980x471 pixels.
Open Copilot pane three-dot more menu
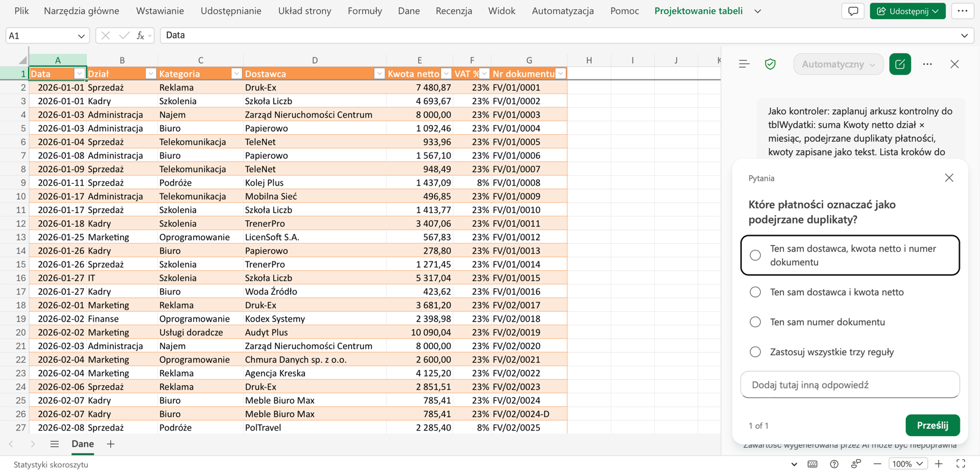click(x=927, y=64)
